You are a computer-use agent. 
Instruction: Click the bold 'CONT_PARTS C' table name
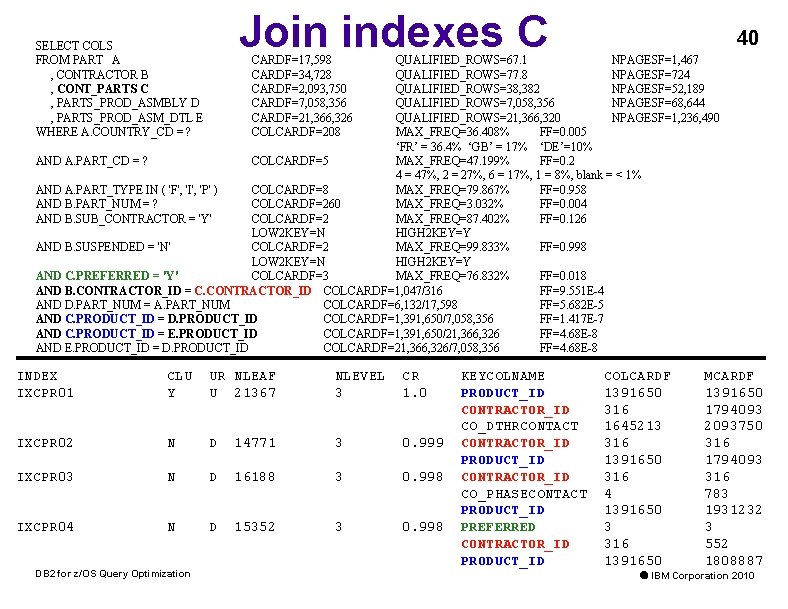pos(103,88)
